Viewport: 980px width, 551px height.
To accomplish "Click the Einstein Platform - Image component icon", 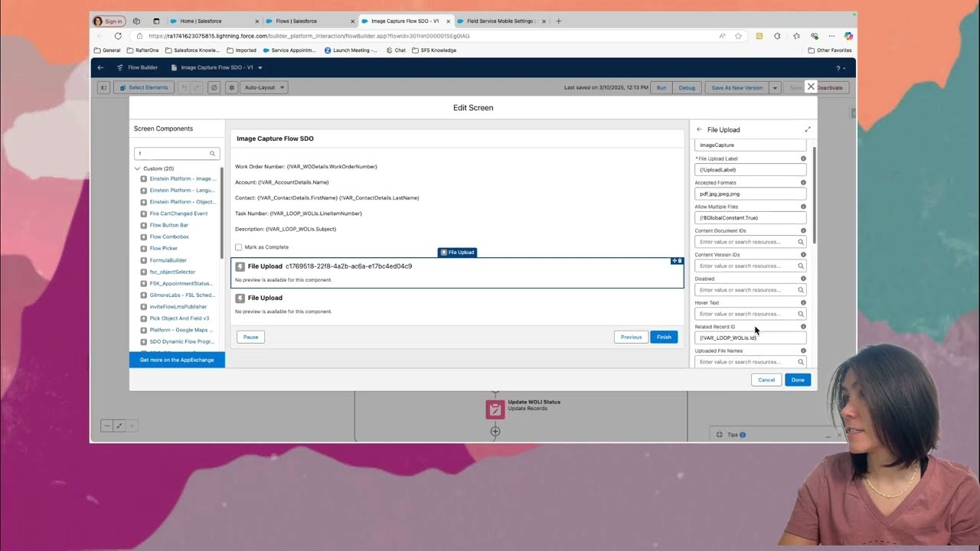I will (x=144, y=178).
